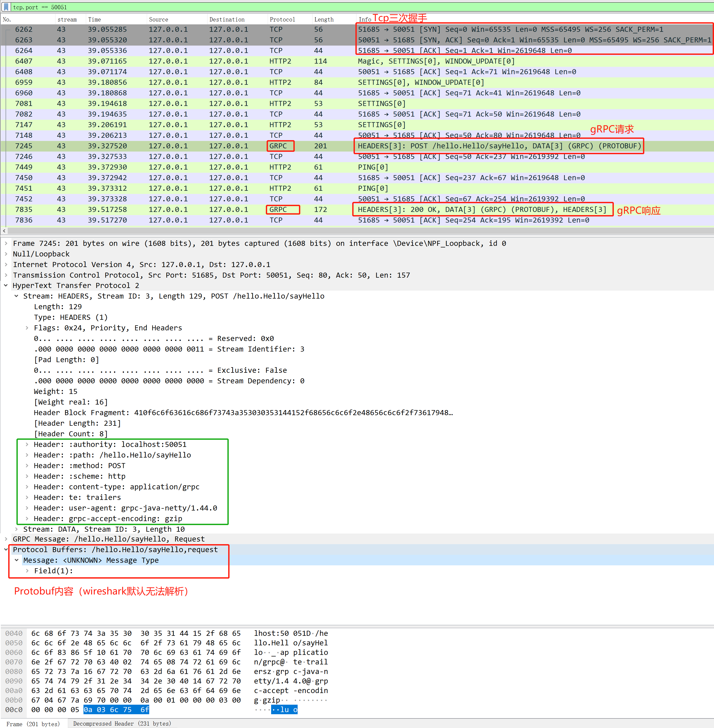Expand the :path header entry
This screenshot has width=714, height=728.
pos(27,455)
